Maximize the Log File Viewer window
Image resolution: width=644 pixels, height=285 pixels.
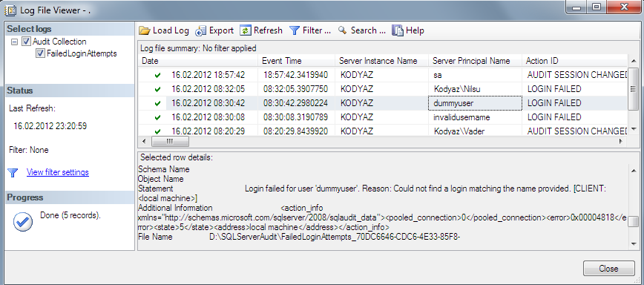click(597, 7)
